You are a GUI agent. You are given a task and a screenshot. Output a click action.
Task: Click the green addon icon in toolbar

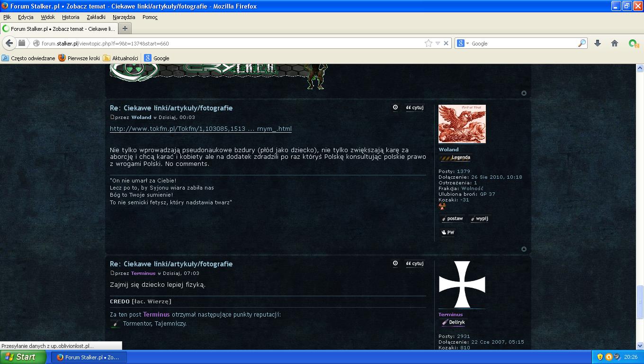(x=633, y=43)
